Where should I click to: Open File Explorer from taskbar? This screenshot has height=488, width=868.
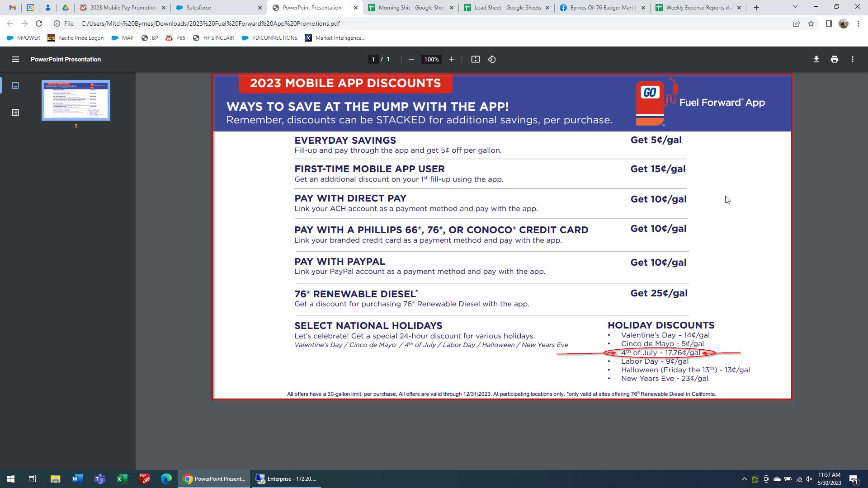coord(55,479)
